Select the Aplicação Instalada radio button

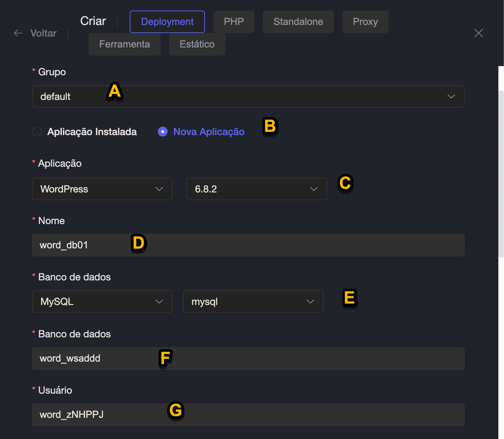[37, 132]
